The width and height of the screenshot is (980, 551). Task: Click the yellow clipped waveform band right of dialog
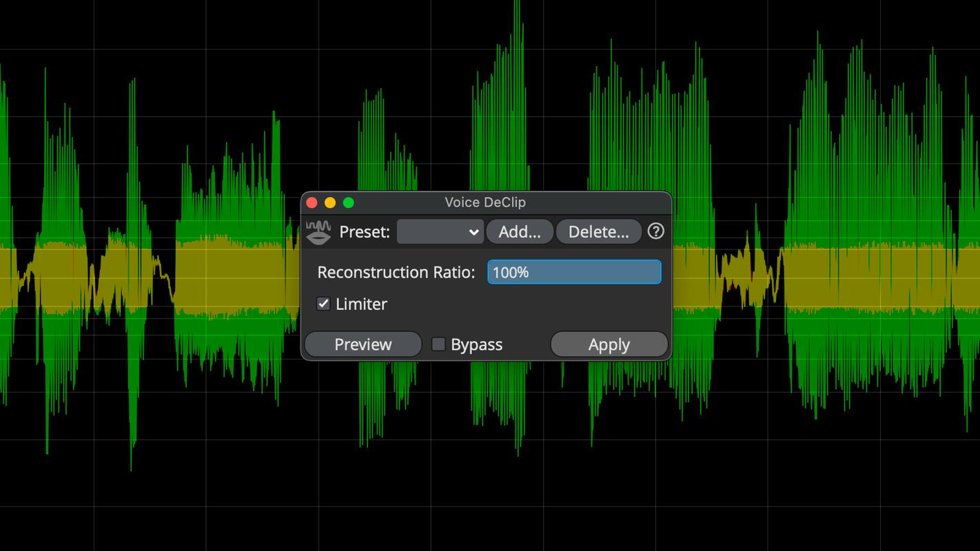pyautogui.click(x=861, y=279)
